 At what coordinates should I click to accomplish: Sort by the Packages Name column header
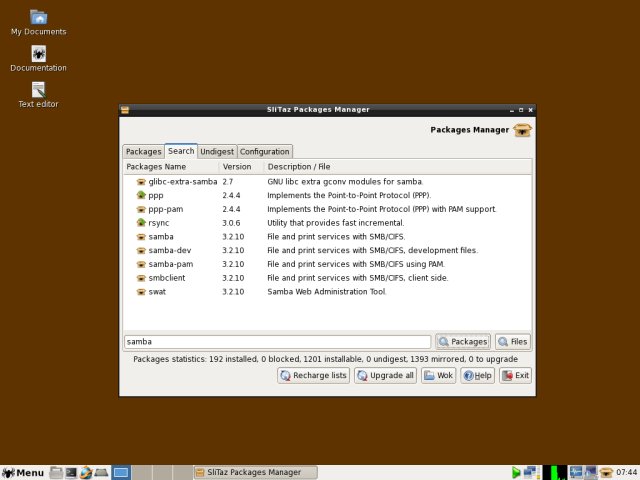pos(171,167)
